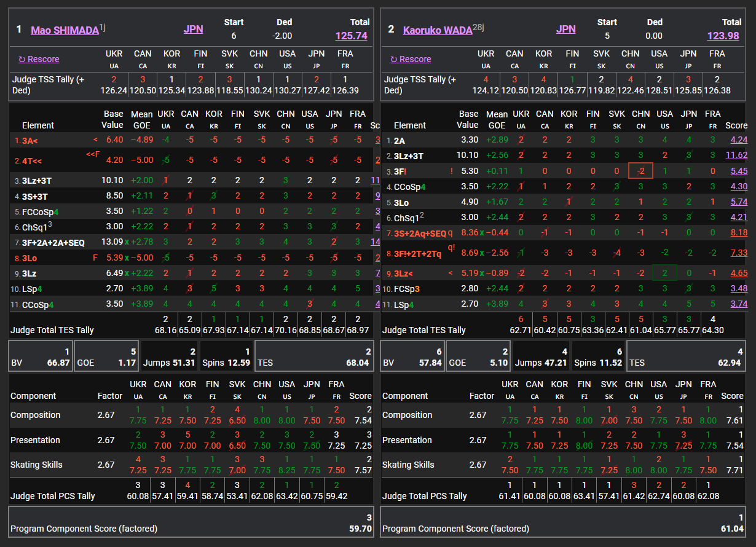Open the 5.45 score for the 3F! element
Screen dimensions: 756x547
(x=738, y=171)
